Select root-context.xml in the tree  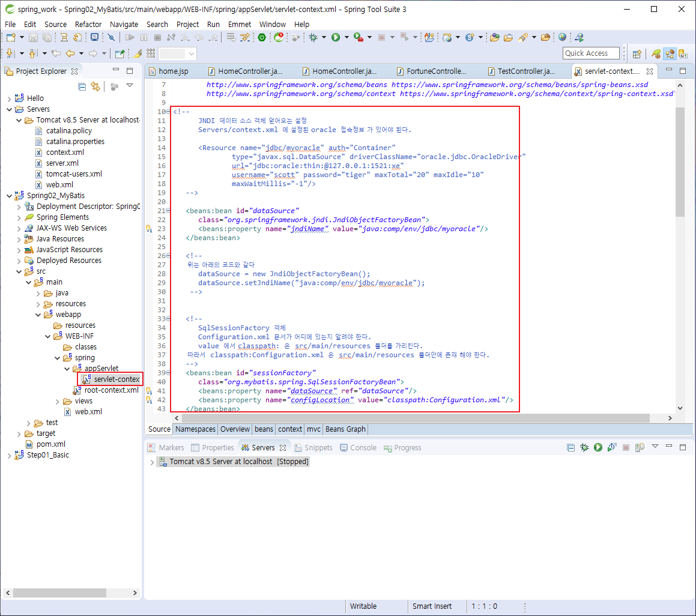point(106,390)
